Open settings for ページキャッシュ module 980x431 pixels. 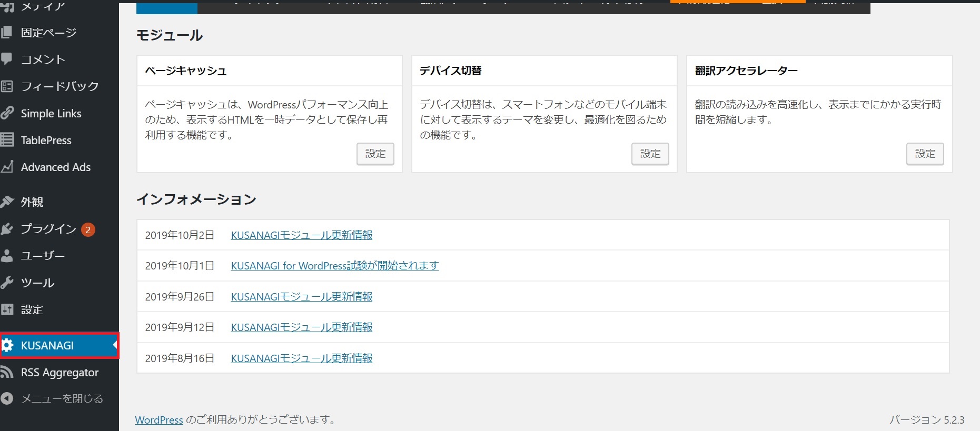tap(375, 154)
